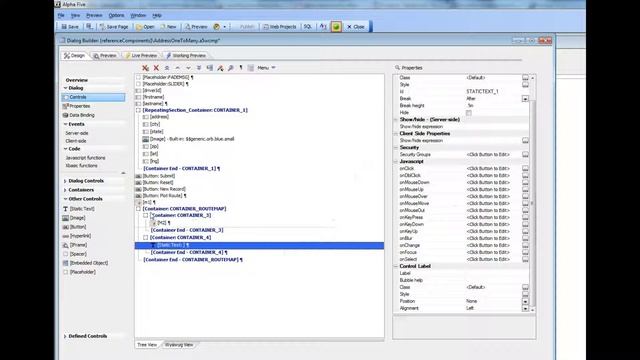Click the Save toolbar button
The width and height of the screenshot is (640, 360).
click(x=70, y=27)
